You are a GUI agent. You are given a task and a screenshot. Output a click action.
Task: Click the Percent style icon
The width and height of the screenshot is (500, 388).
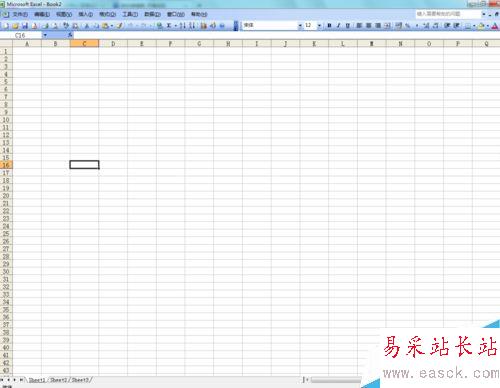click(x=407, y=26)
